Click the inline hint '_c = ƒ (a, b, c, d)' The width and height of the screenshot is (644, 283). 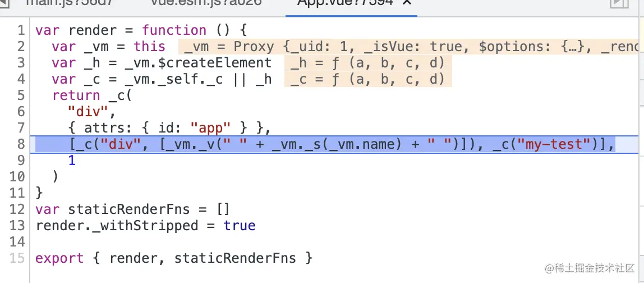[x=368, y=79]
